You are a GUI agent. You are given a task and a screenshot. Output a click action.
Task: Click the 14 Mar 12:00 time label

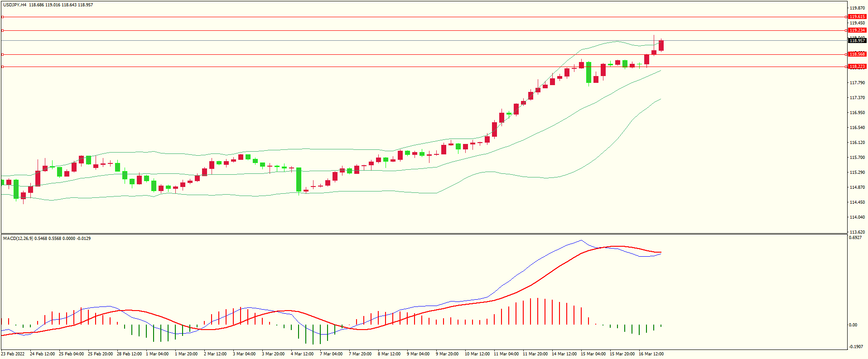pos(564,354)
